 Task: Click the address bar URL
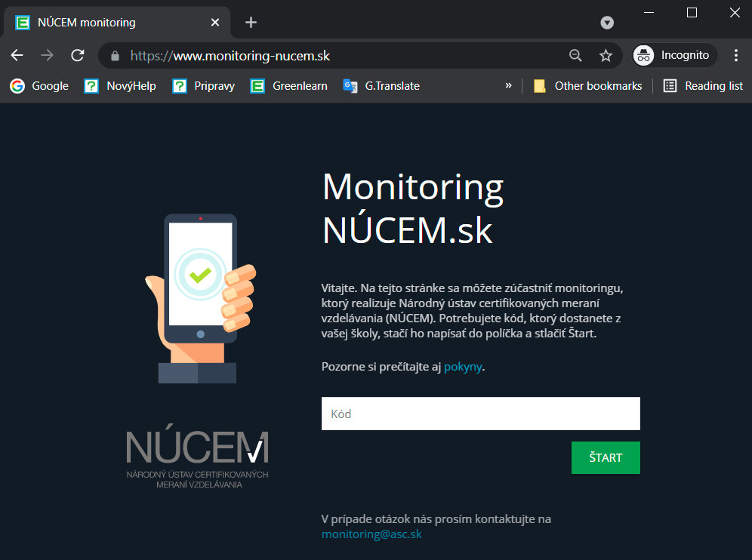pyautogui.click(x=230, y=56)
